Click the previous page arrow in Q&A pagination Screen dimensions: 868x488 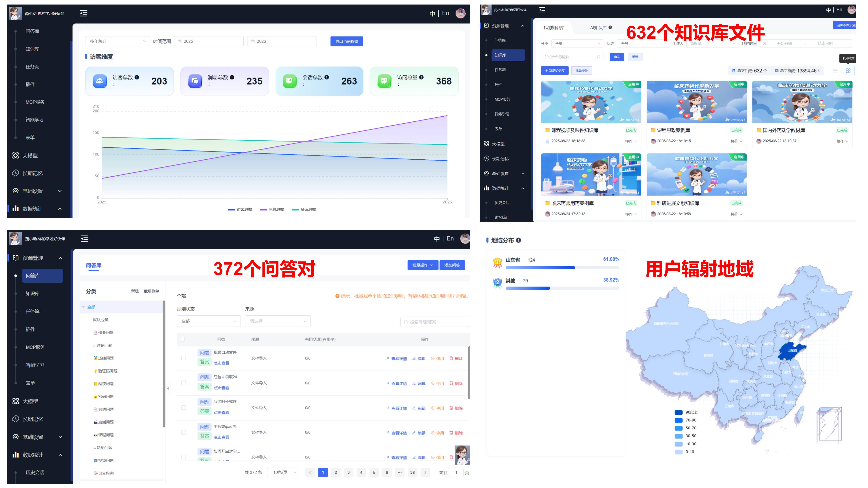310,472
